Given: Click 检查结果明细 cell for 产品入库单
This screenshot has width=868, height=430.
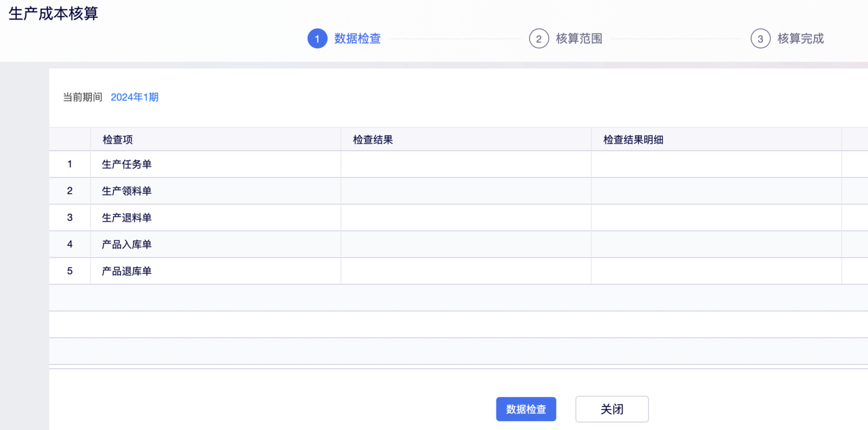Looking at the screenshot, I should tap(716, 244).
